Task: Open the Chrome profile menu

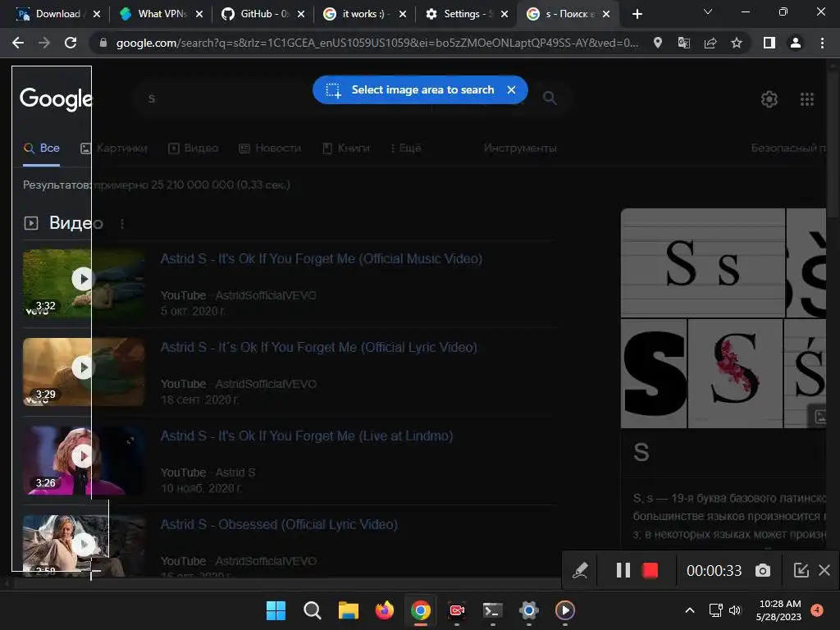Action: tap(796, 43)
